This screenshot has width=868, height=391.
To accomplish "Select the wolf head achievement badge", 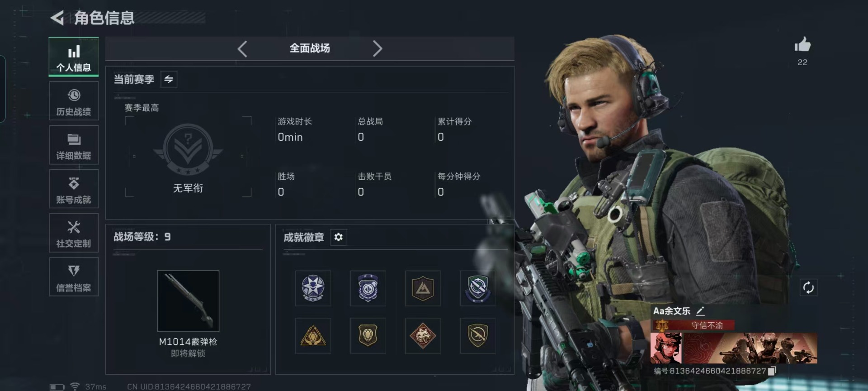I will tap(423, 336).
